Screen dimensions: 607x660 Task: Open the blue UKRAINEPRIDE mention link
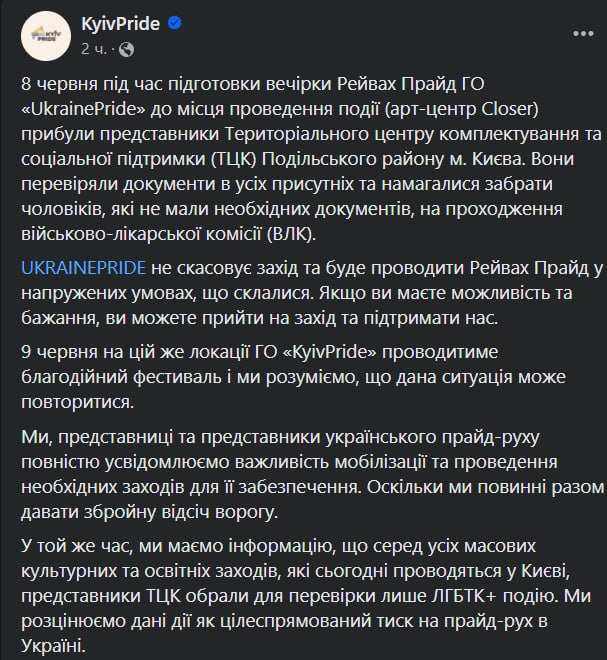click(x=84, y=268)
